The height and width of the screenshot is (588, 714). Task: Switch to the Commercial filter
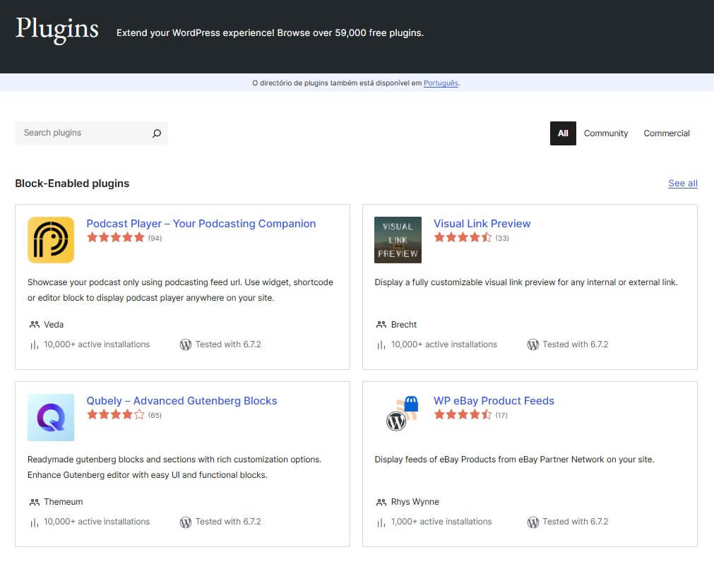pos(666,133)
